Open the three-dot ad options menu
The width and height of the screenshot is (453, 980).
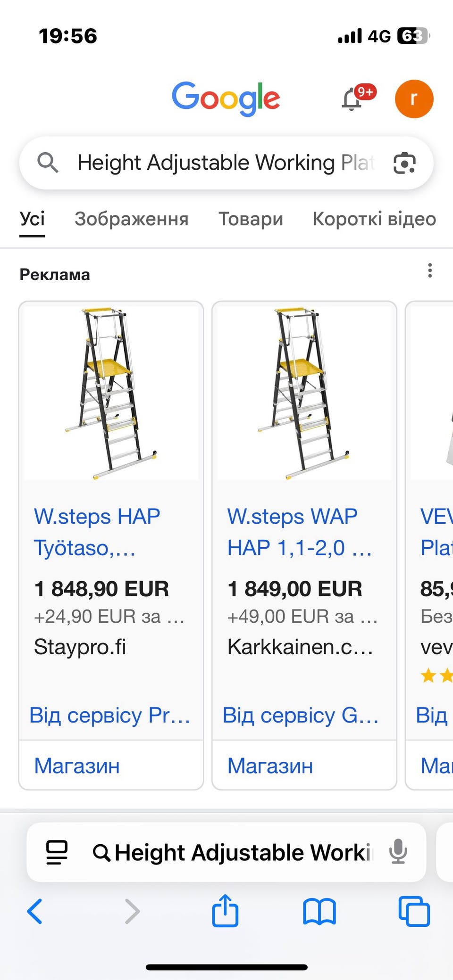(x=429, y=271)
